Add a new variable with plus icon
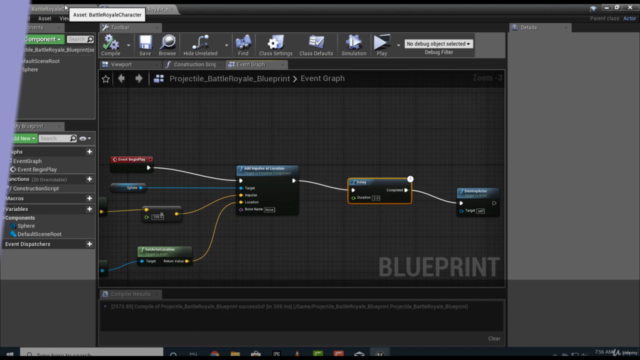Viewport: 640px width, 360px height. click(89, 209)
